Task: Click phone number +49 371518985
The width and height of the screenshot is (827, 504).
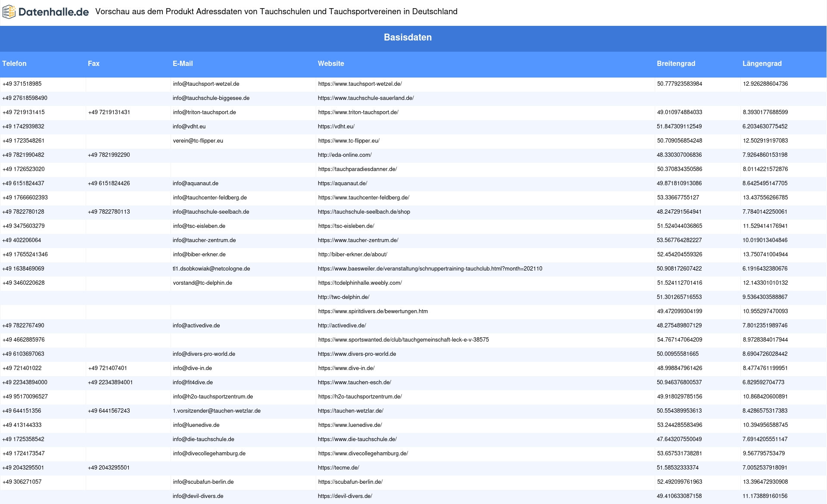Action: 22,84
